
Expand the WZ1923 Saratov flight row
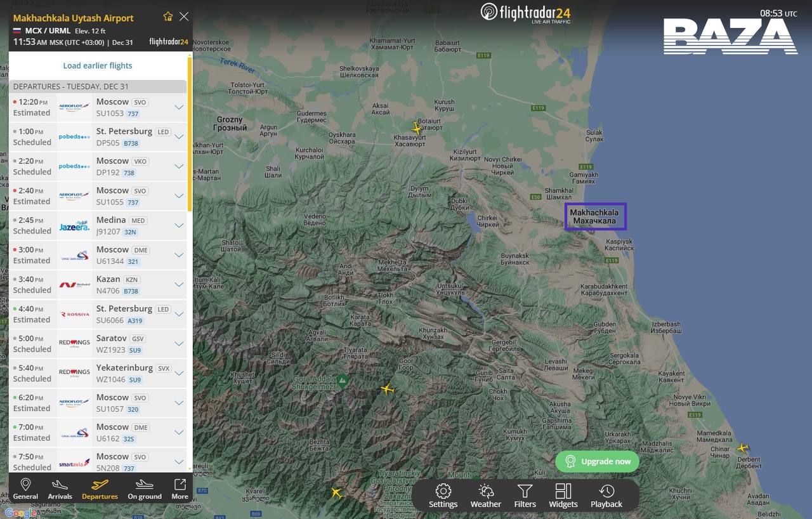pyautogui.click(x=179, y=343)
